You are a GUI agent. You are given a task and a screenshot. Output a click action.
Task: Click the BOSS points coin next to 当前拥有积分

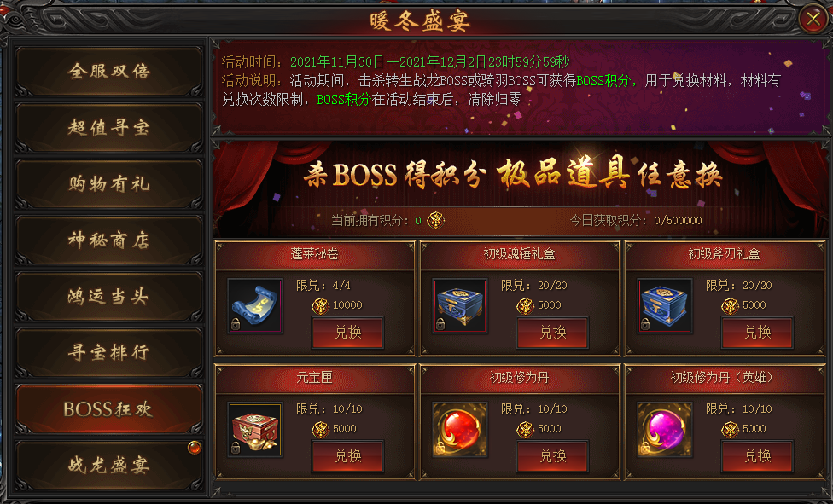[435, 220]
